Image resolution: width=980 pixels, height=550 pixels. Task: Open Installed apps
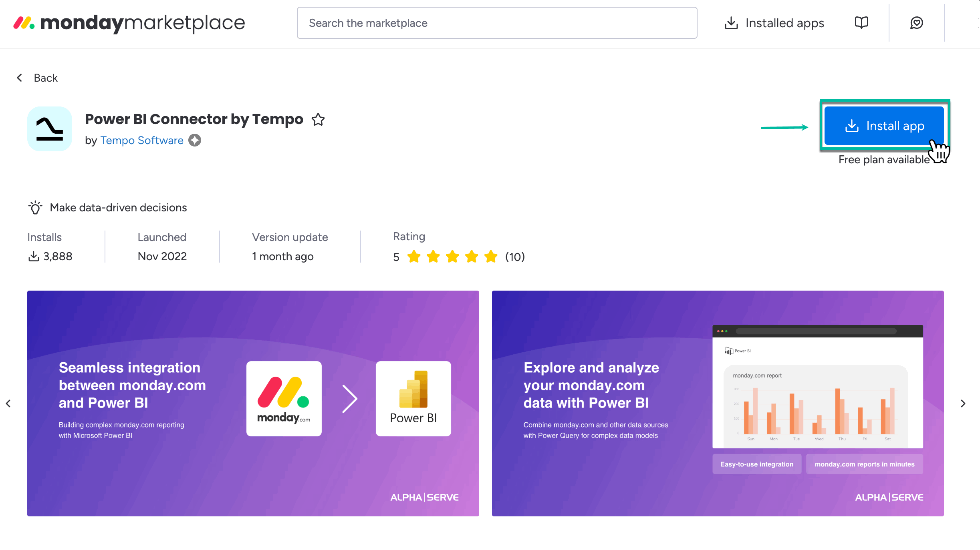[774, 23]
